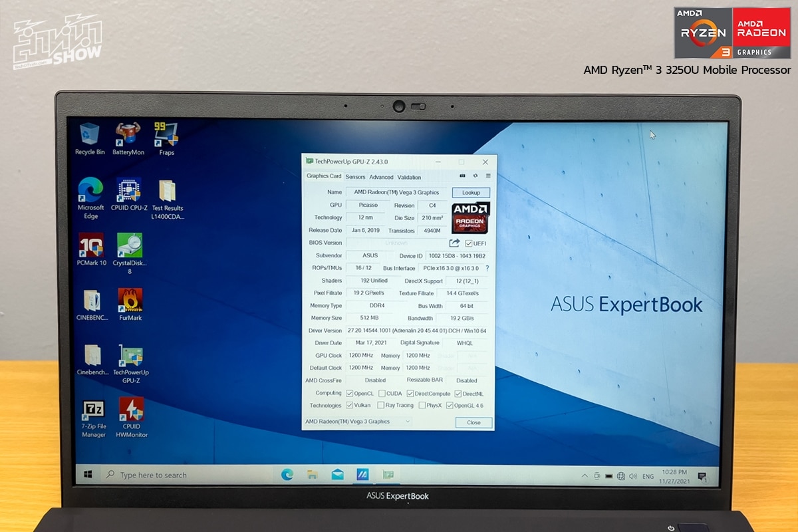Click the GPU-Z refresh icon
Viewport: 798px width, 532px height.
tap(475, 176)
